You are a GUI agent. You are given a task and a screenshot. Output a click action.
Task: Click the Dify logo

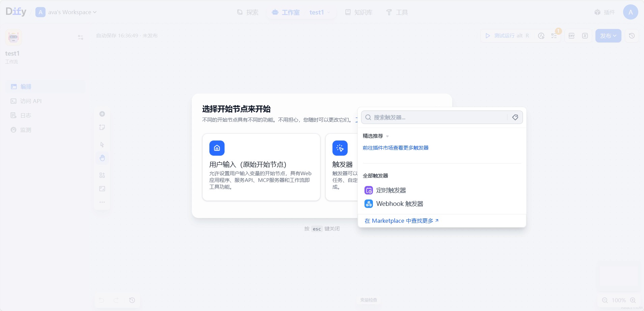coord(16,12)
